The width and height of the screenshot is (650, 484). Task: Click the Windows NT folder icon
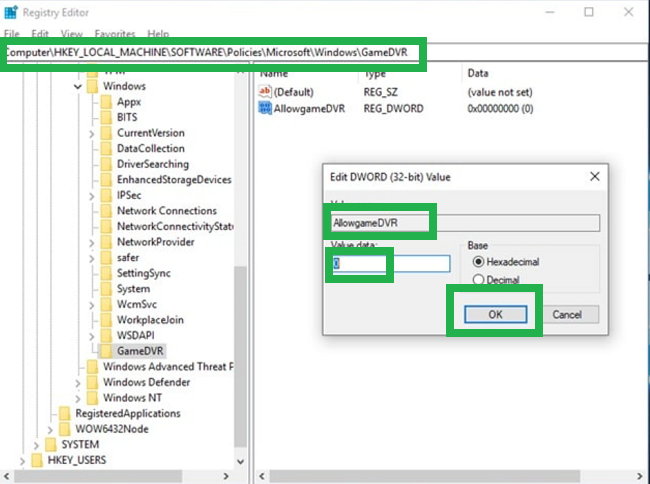point(92,398)
